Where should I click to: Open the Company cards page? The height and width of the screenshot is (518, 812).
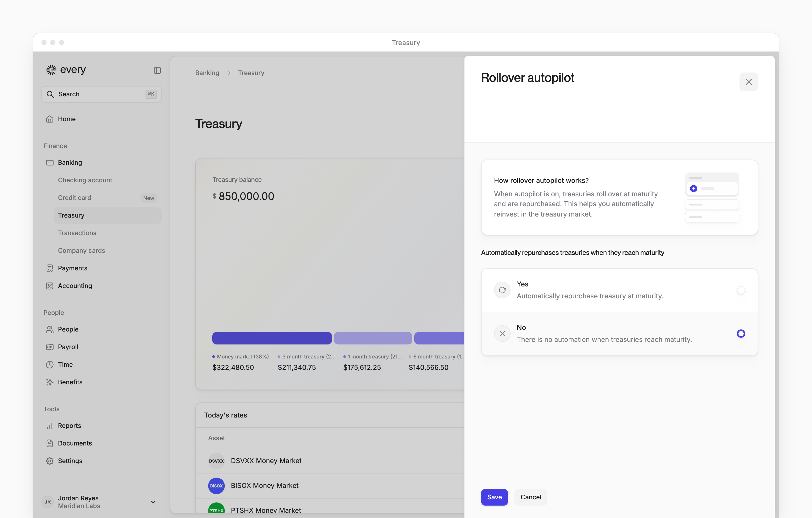click(107, 250)
